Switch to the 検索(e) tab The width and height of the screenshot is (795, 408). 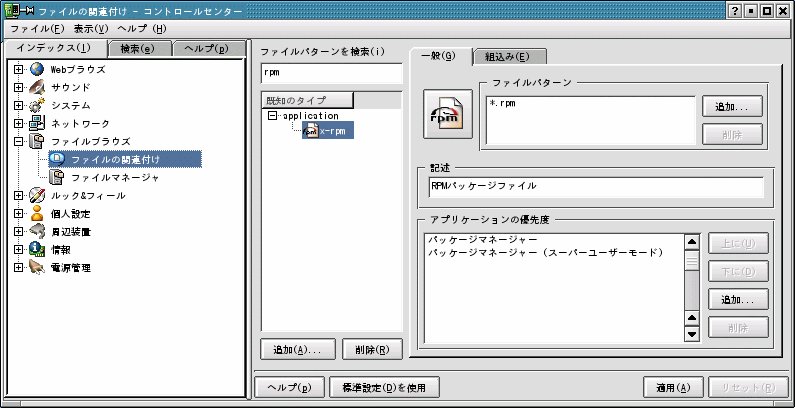137,49
